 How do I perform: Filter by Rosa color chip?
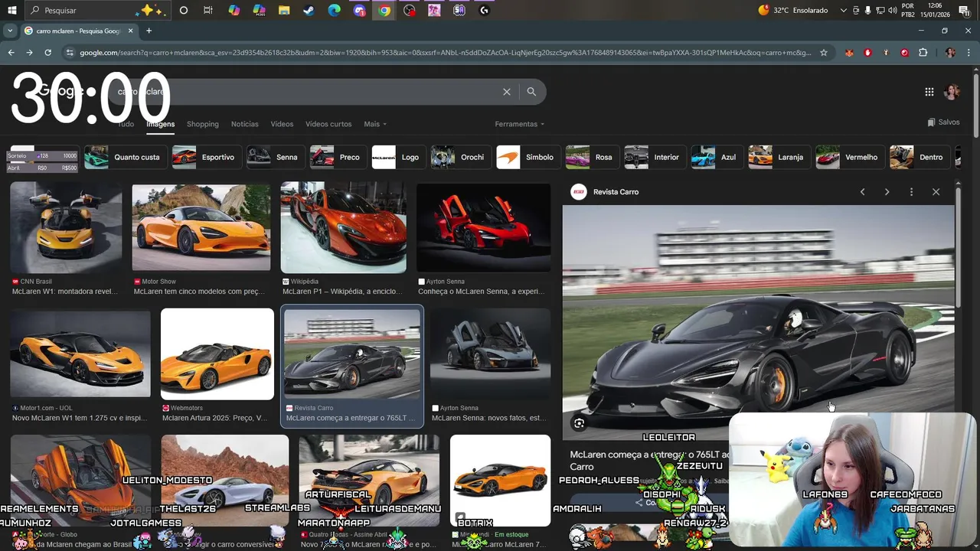[592, 157]
